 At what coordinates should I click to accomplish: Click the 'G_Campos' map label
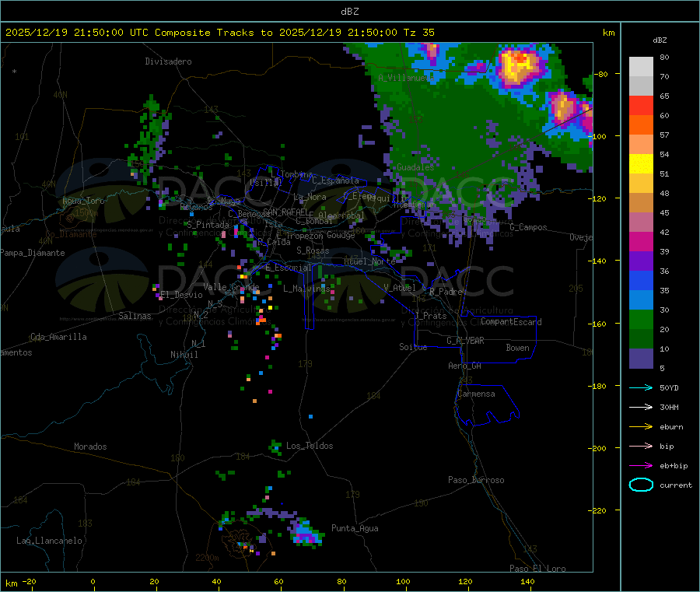(x=528, y=227)
